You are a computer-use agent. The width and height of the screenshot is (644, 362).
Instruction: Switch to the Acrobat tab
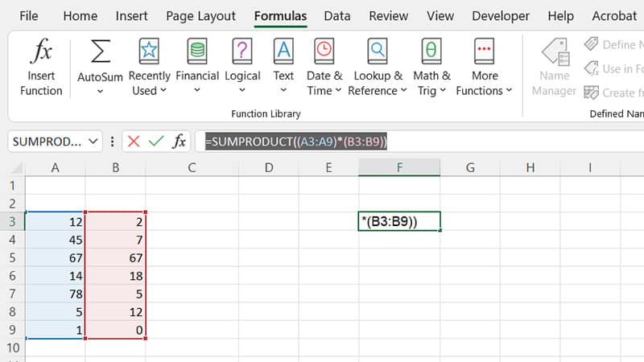point(614,16)
